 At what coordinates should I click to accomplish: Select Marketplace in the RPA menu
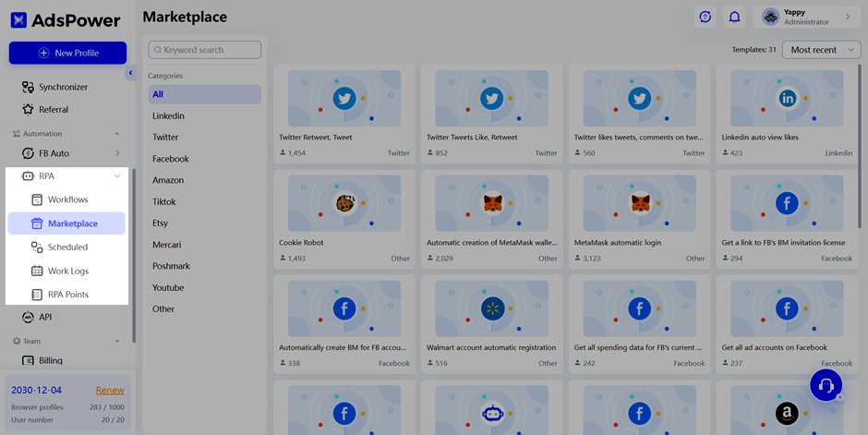66,224
